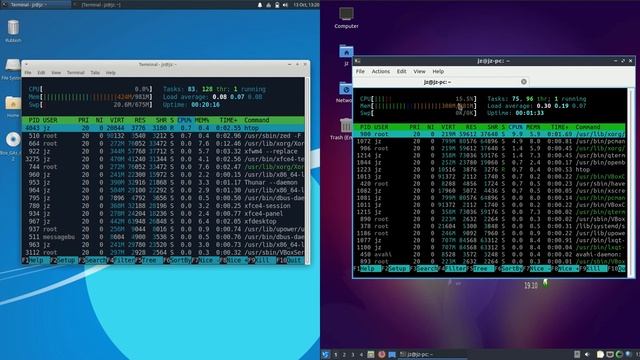The height and width of the screenshot is (360, 640).
Task: Click F6 SortBy in left htop
Action: [178, 260]
